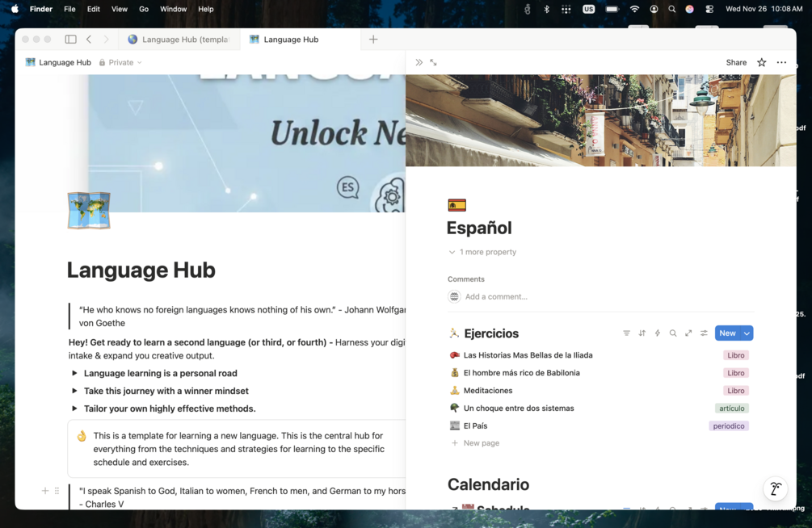Expand 'Language learning is a personal road' toggle

point(74,373)
